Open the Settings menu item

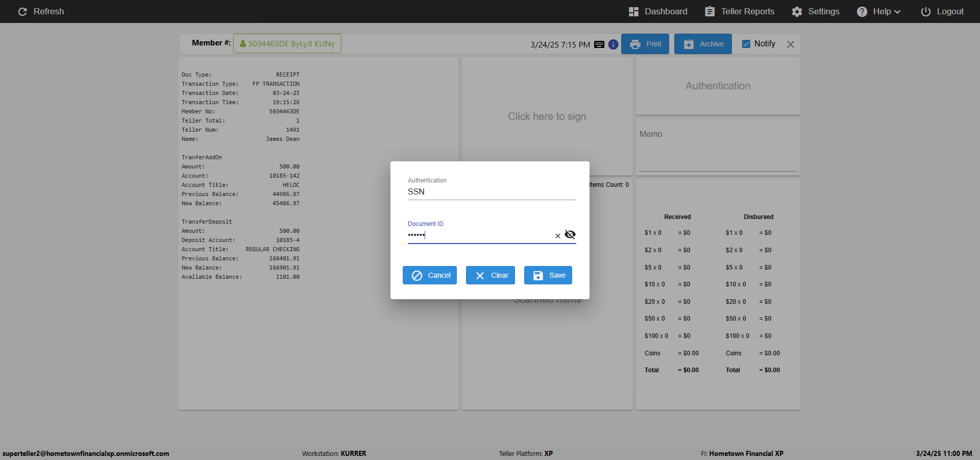[816, 11]
